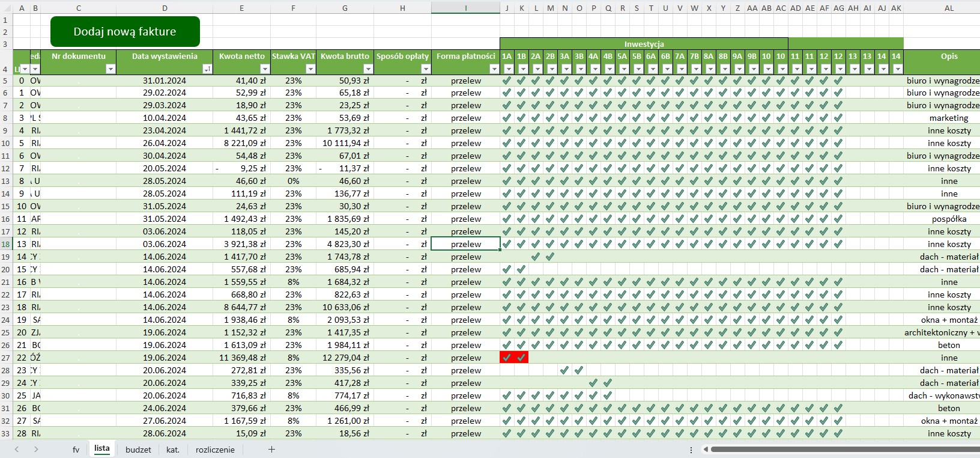Open the three-dot sheet bar options
The width and height of the screenshot is (980, 458).
tap(691, 449)
